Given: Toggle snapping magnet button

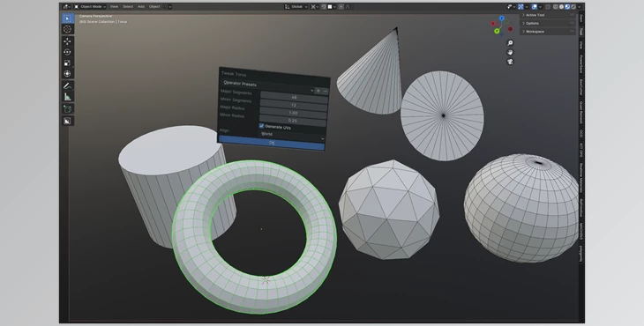Looking at the screenshot, I should click(324, 6).
